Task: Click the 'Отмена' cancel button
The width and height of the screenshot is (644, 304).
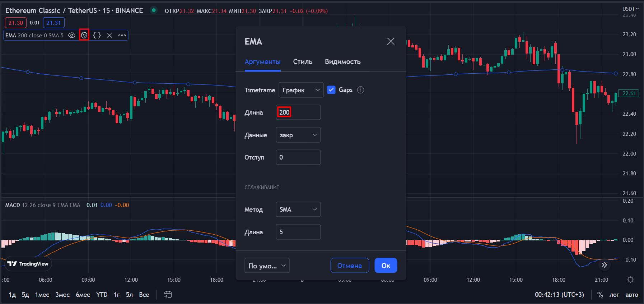Action: pos(350,266)
